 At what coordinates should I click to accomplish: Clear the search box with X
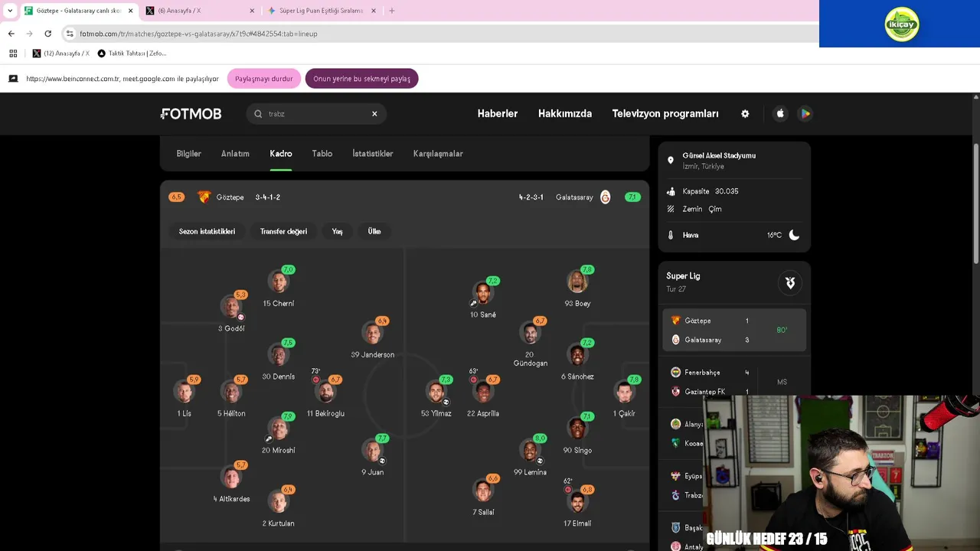pos(374,114)
